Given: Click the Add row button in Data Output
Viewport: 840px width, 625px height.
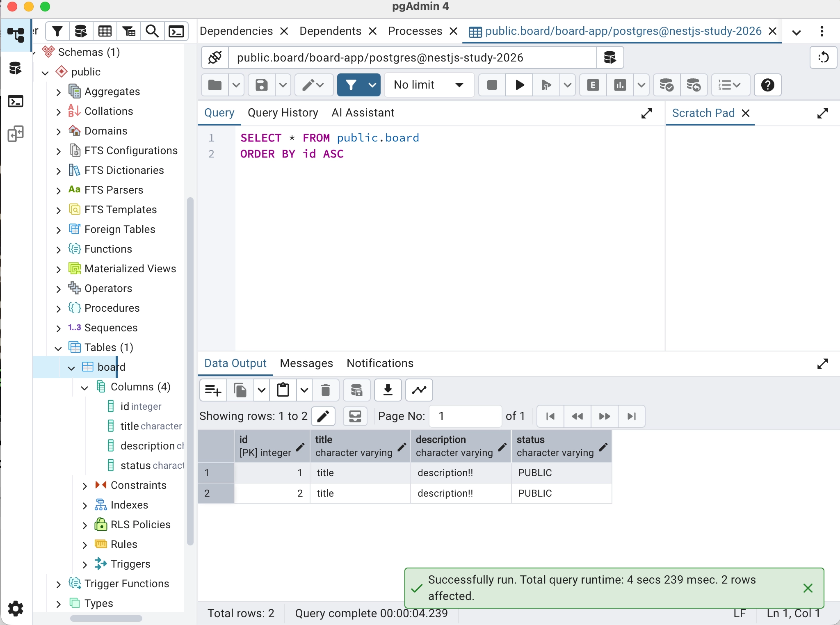Looking at the screenshot, I should pyautogui.click(x=213, y=390).
